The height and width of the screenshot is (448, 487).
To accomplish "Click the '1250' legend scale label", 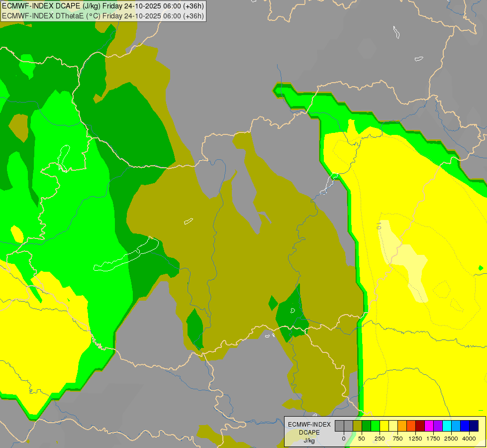I will (415, 439).
